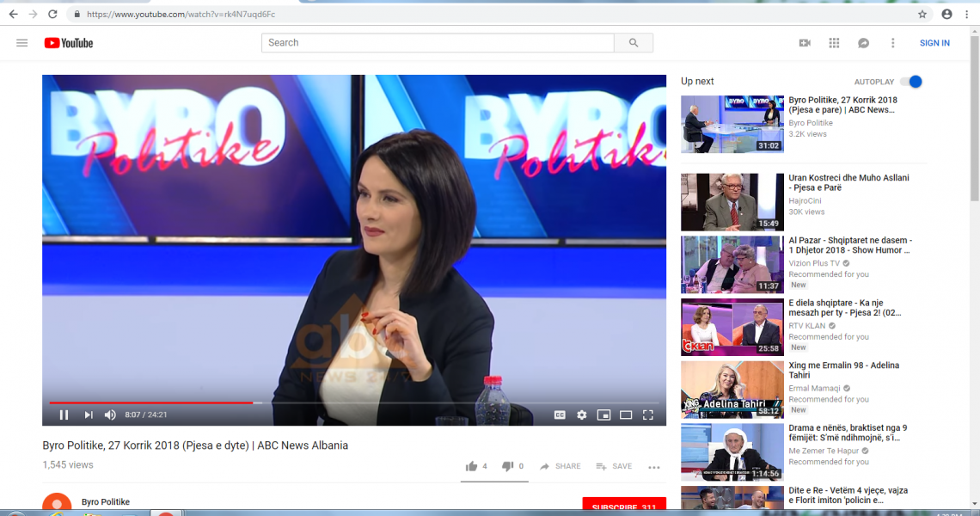Click the upload video camera icon
980x516 pixels.
tap(805, 43)
